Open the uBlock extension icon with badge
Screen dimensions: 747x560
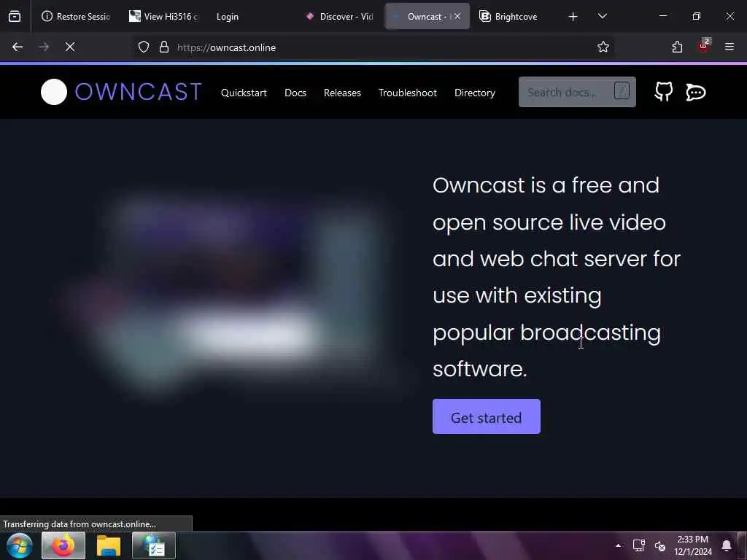(704, 46)
